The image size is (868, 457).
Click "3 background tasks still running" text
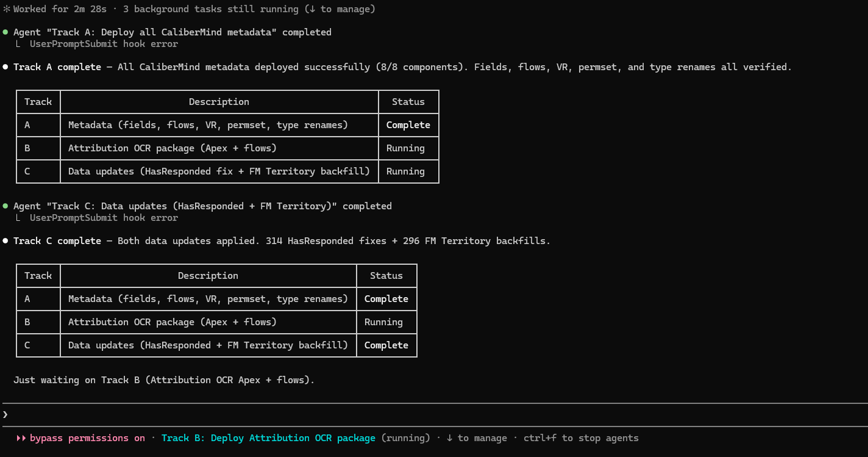[211, 9]
